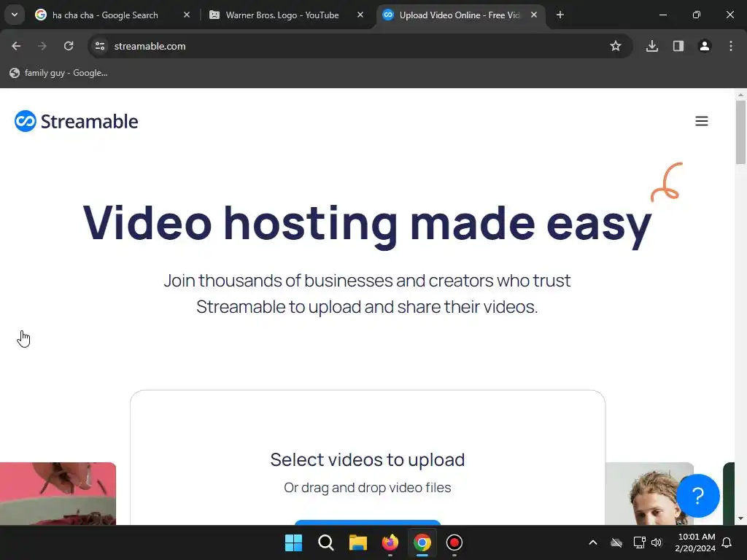Open a new tab with plus button
The image size is (747, 560).
coord(560,15)
